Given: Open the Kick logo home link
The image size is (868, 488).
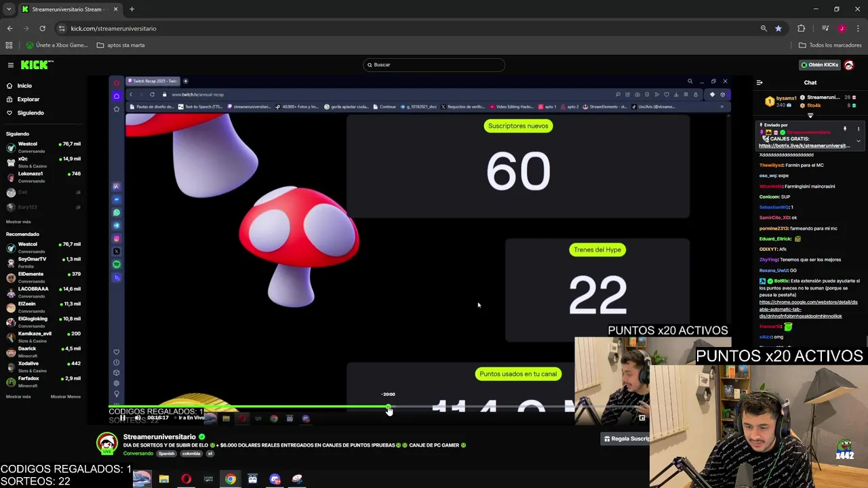Looking at the screenshot, I should click(37, 64).
